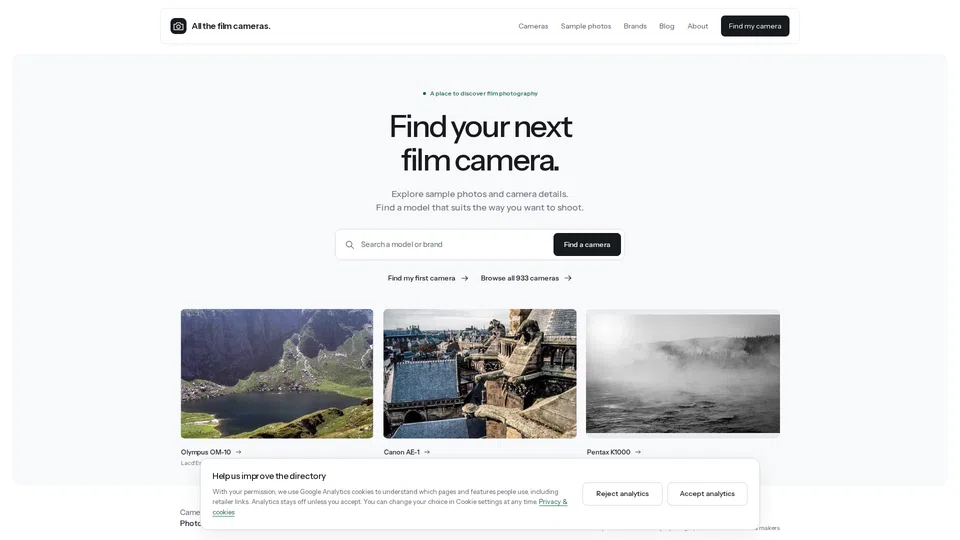The height and width of the screenshot is (540, 960).
Task: Go to Brands page
Action: click(635, 26)
